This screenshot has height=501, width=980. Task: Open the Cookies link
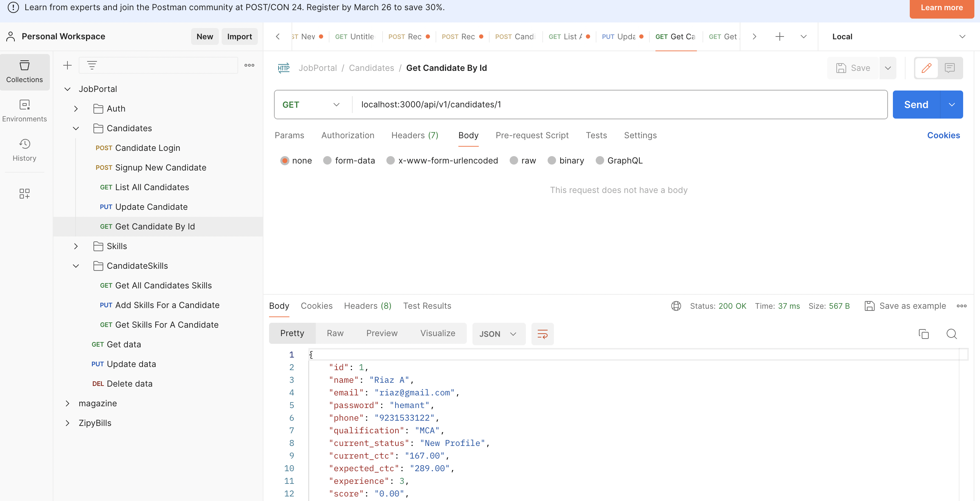[943, 135]
